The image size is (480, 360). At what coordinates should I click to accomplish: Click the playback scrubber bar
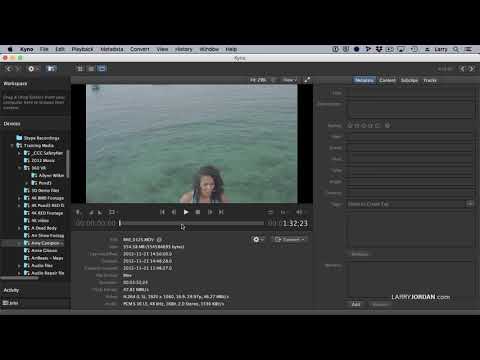pyautogui.click(x=192, y=223)
